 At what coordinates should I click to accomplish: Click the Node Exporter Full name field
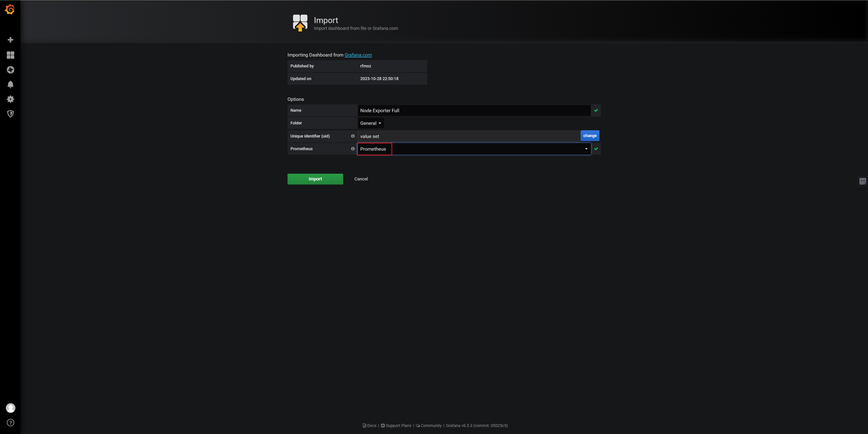click(473, 111)
